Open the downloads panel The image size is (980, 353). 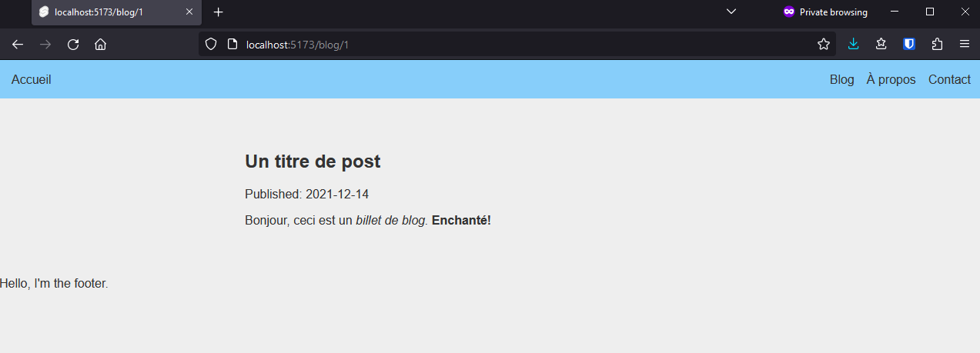(853, 45)
